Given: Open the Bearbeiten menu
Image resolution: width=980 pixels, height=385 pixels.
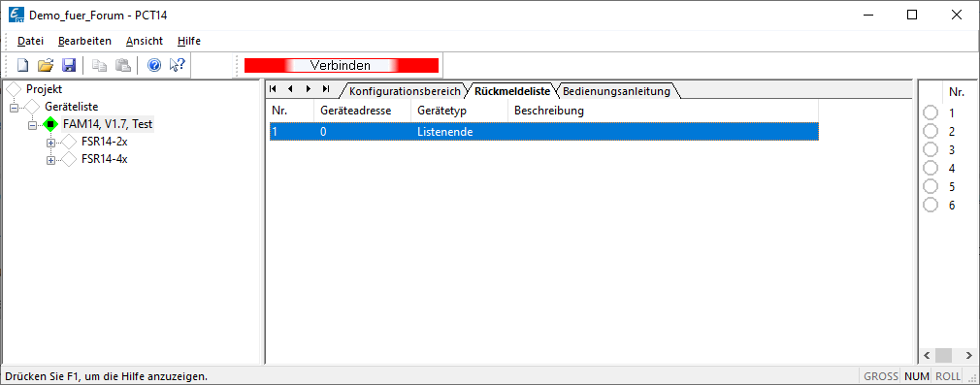Looking at the screenshot, I should [x=84, y=42].
